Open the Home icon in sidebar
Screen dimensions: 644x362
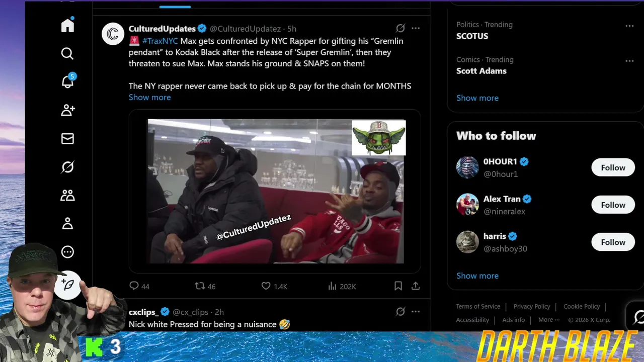tap(67, 25)
